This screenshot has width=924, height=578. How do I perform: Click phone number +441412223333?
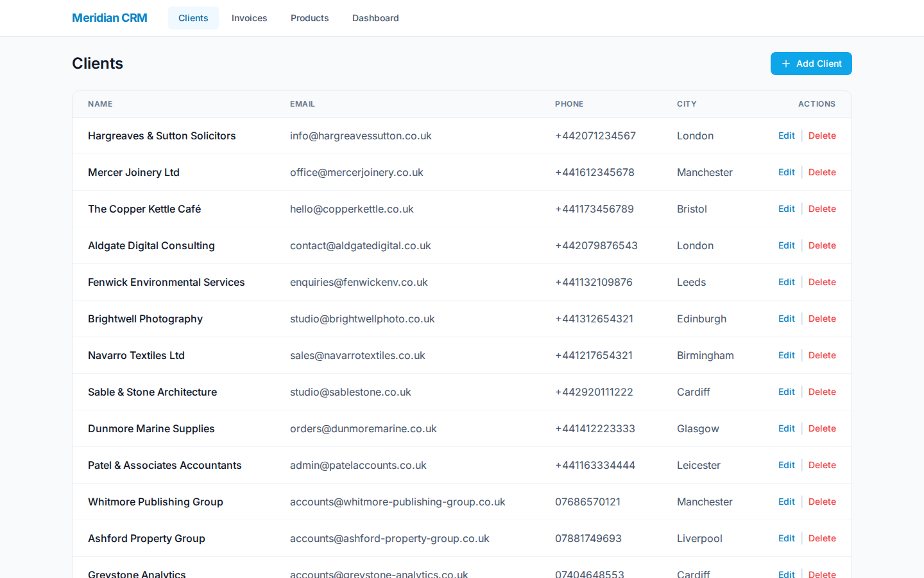[595, 428]
